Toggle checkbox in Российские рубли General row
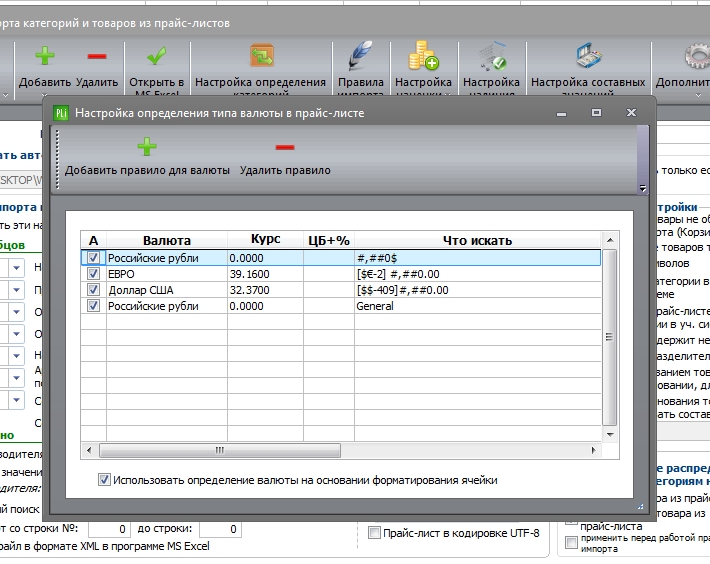This screenshot has width=710, height=564. point(93,306)
